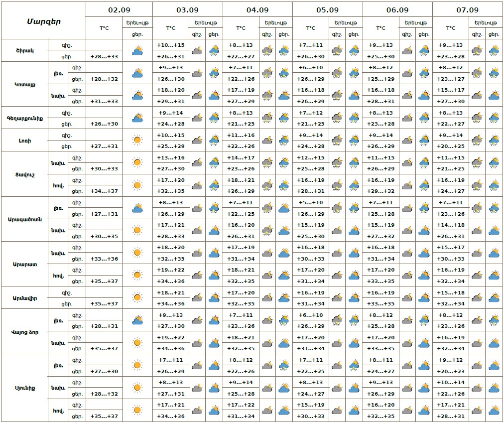Click Գեղարքունիք 06.09 daytime value +23...+28
Screen dimensions: 504x423
click(x=381, y=124)
